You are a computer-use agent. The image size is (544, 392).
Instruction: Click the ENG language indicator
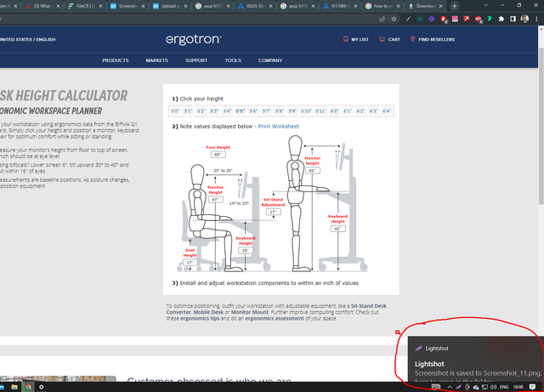pos(504,387)
